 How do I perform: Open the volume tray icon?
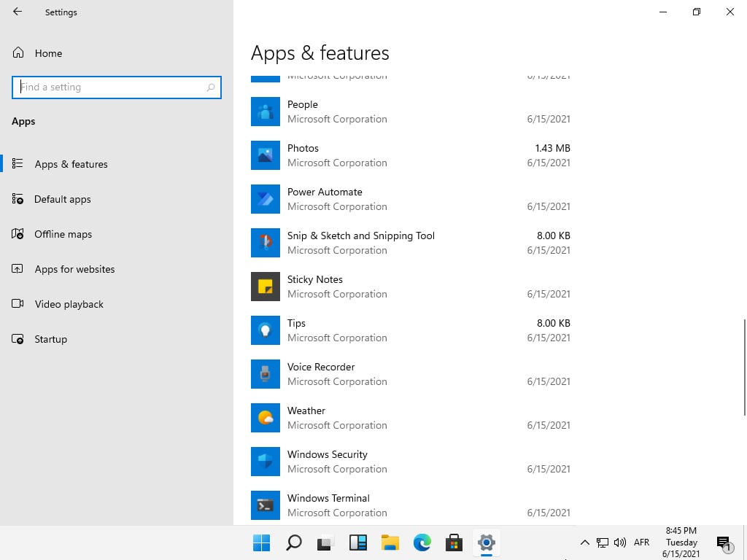tap(620, 542)
